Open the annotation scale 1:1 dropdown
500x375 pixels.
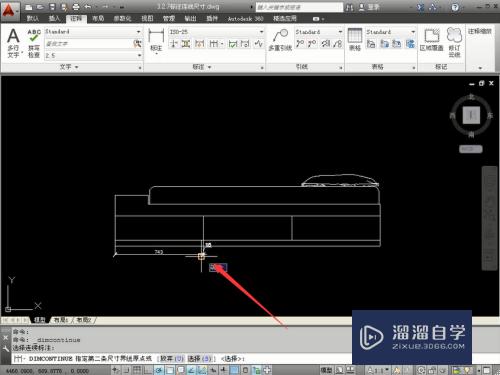coord(378,370)
